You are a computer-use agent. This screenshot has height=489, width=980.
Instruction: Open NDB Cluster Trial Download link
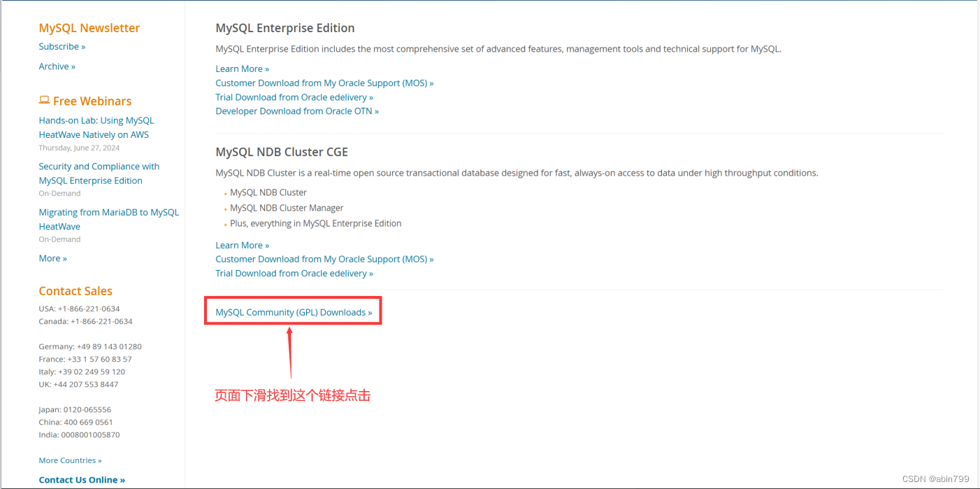pyautogui.click(x=294, y=273)
